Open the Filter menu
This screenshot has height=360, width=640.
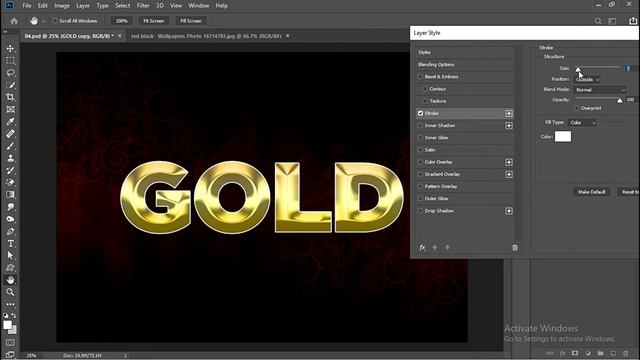[143, 6]
